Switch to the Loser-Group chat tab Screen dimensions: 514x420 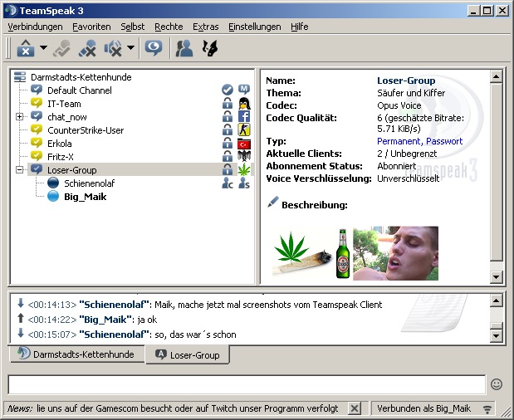point(188,354)
